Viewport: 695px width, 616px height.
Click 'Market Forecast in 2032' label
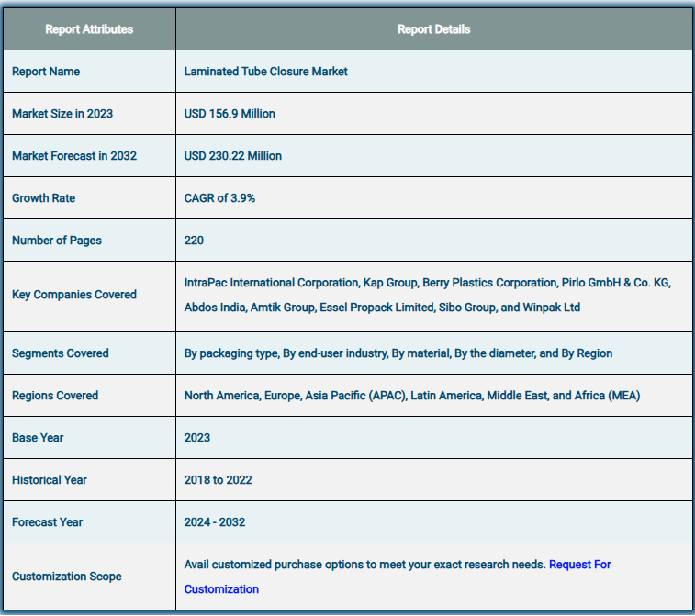pyautogui.click(x=74, y=156)
